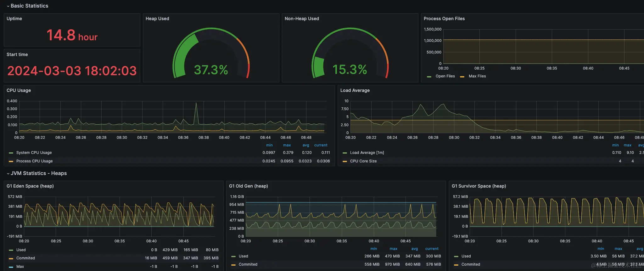The height and width of the screenshot is (271, 644).
Task: Toggle Commited series in G1 Survivor Space legend
Action: coord(471,264)
